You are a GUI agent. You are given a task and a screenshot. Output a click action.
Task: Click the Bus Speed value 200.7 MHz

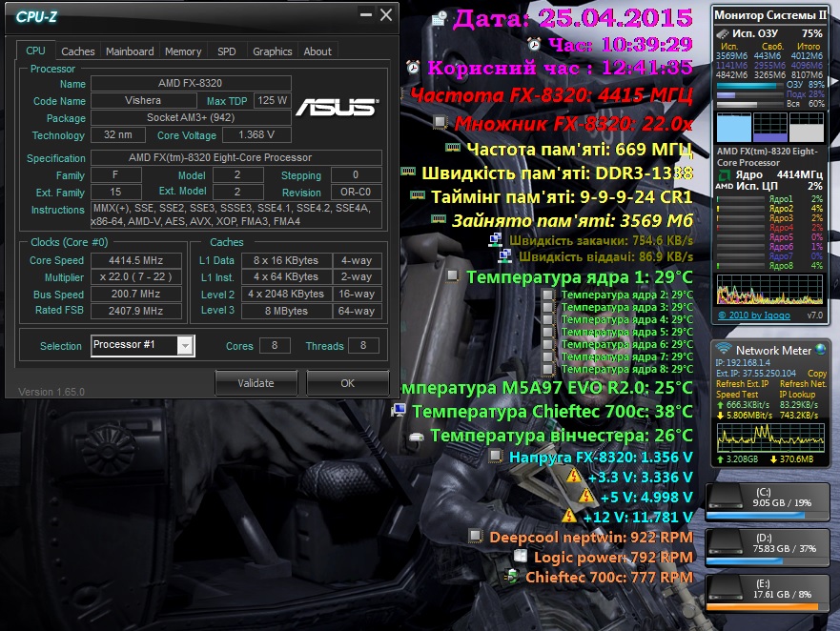click(x=136, y=295)
